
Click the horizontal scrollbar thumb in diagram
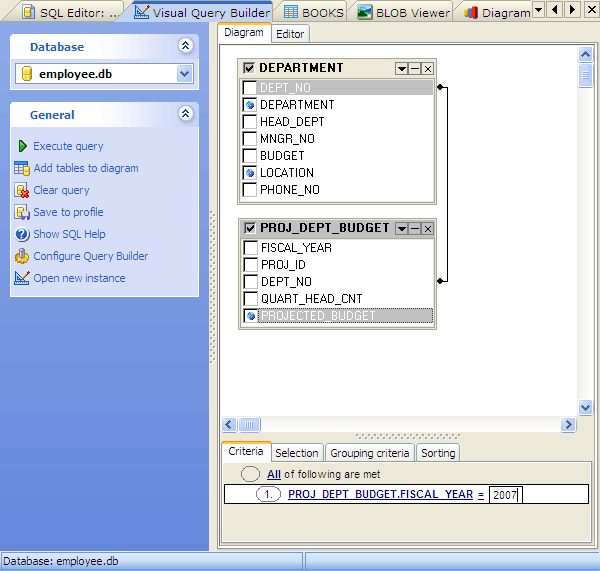(x=249, y=424)
